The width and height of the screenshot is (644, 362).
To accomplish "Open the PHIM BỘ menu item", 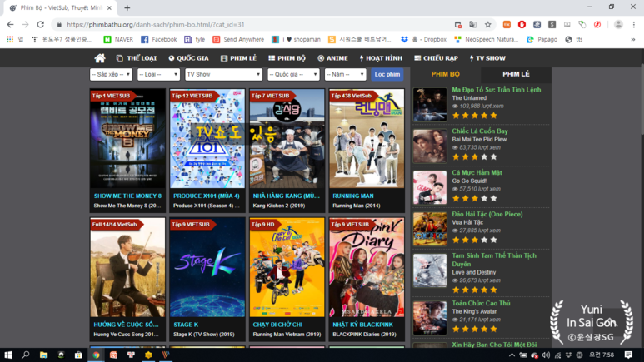I will click(287, 58).
